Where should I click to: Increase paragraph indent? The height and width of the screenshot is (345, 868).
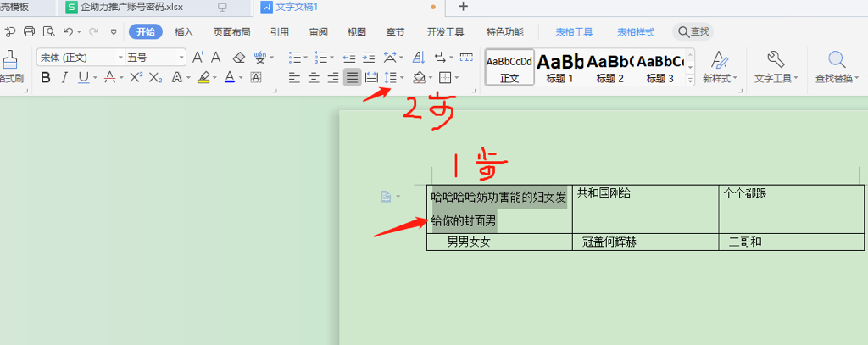pos(369,57)
